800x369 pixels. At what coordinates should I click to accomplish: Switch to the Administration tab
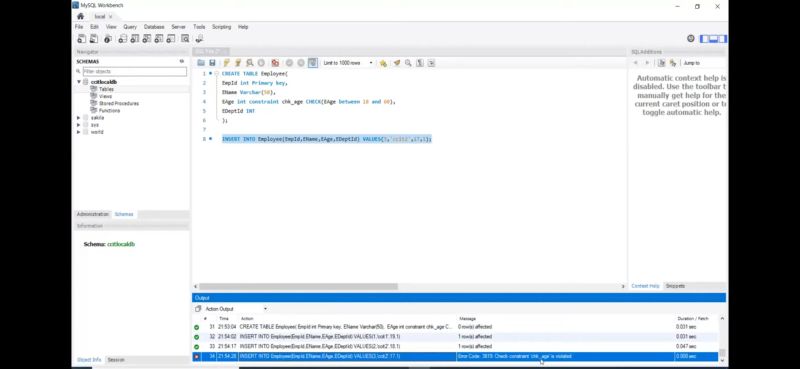(93, 214)
